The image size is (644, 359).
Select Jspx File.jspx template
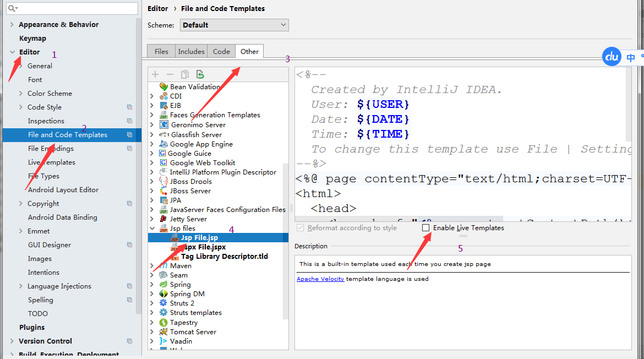pyautogui.click(x=204, y=247)
